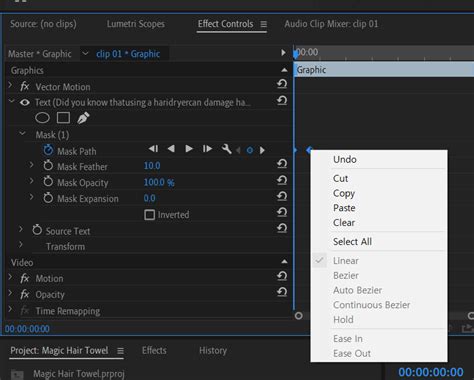Toggle Vector Motion fx on/off

25,87
